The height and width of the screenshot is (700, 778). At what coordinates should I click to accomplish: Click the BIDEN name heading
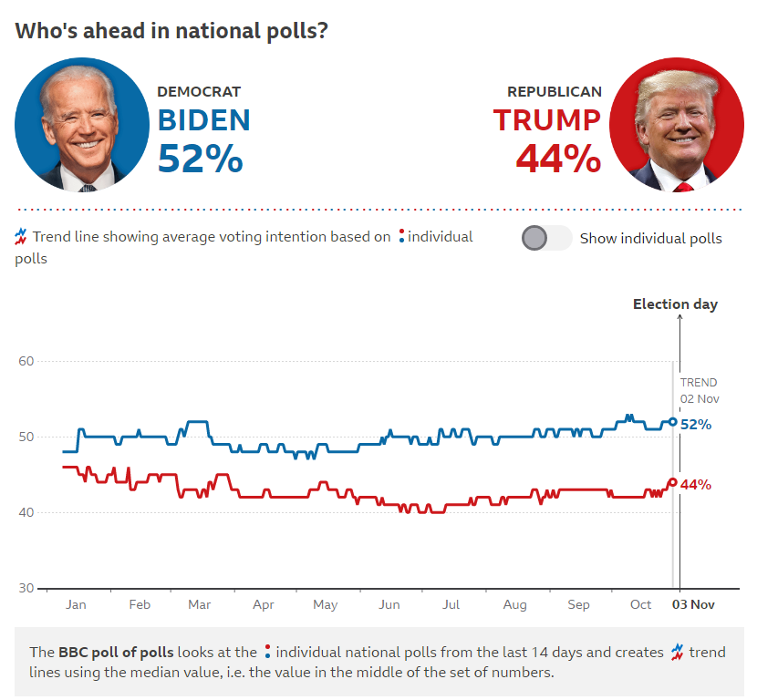click(x=204, y=120)
